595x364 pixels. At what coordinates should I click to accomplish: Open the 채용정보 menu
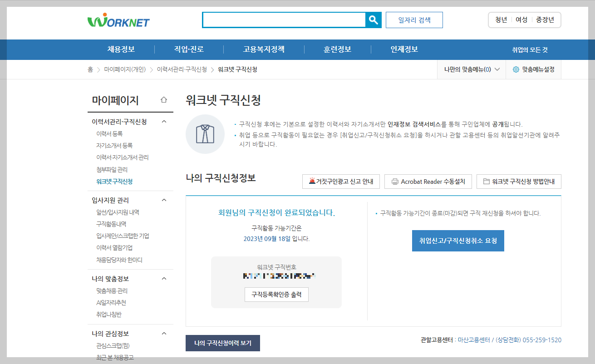point(121,49)
